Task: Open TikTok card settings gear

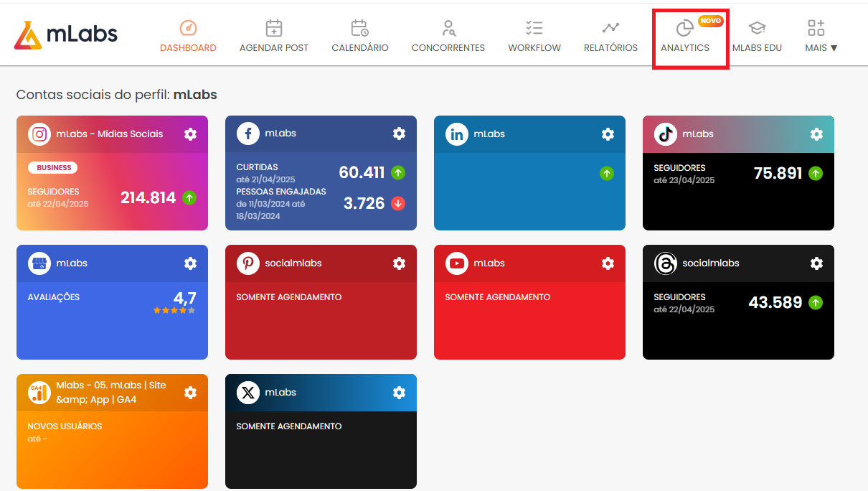Action: [816, 134]
